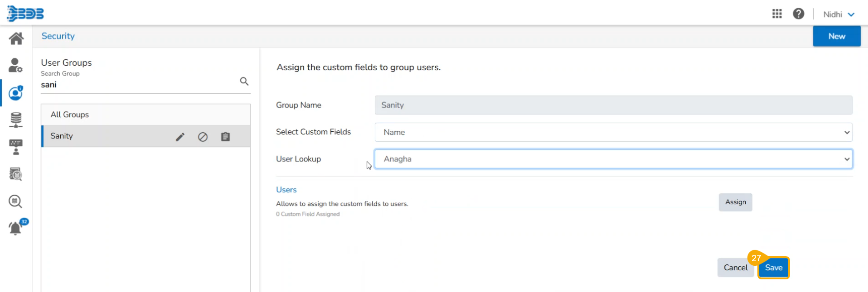Open the Nidhi user menu
This screenshot has height=292, width=868.
[838, 14]
